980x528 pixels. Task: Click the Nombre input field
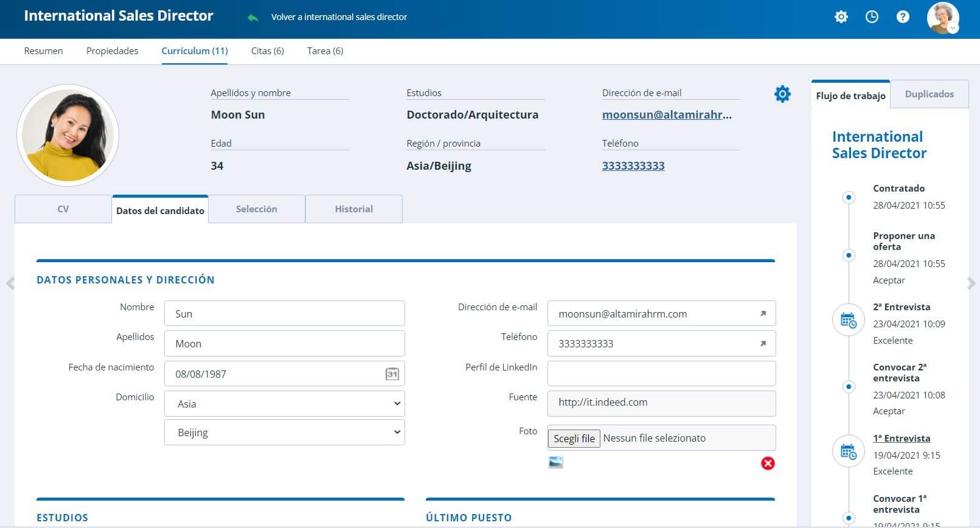point(284,313)
